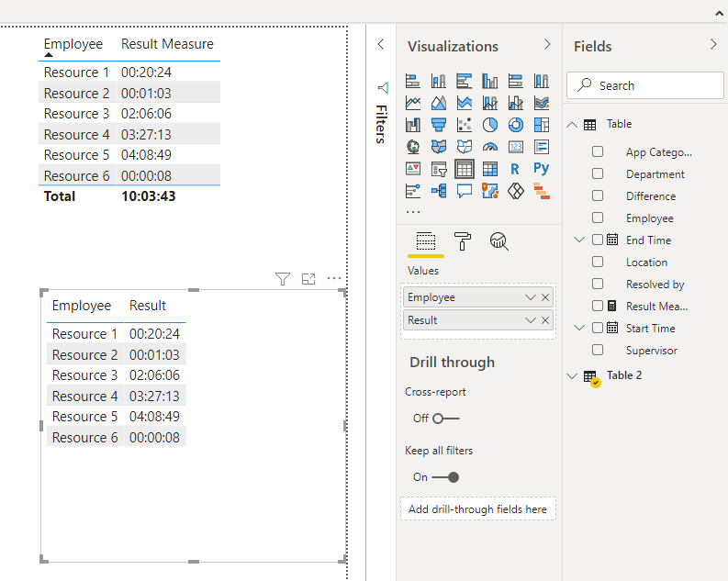728x581 pixels.
Task: Collapse the ribbon with top chevron
Action: point(719,14)
